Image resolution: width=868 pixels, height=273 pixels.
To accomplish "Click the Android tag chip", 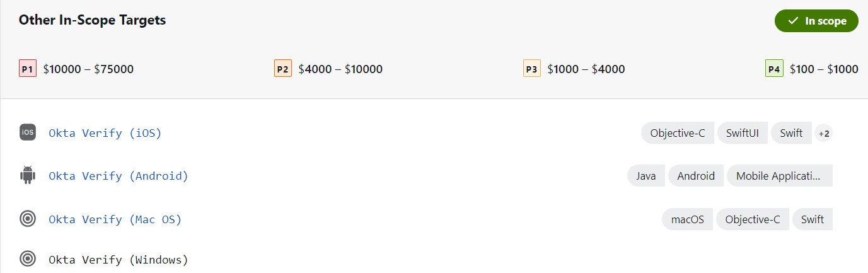I will click(x=696, y=176).
